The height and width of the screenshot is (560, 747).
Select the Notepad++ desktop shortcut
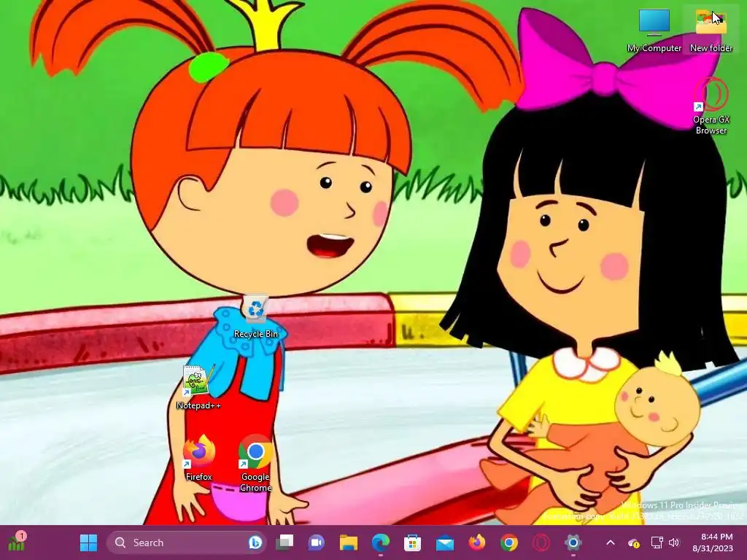(198, 388)
